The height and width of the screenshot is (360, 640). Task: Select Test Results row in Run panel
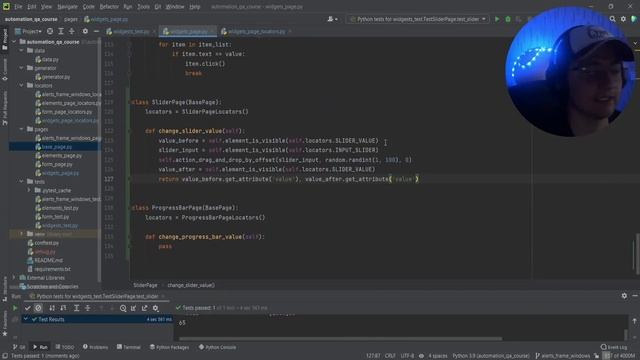click(97, 319)
